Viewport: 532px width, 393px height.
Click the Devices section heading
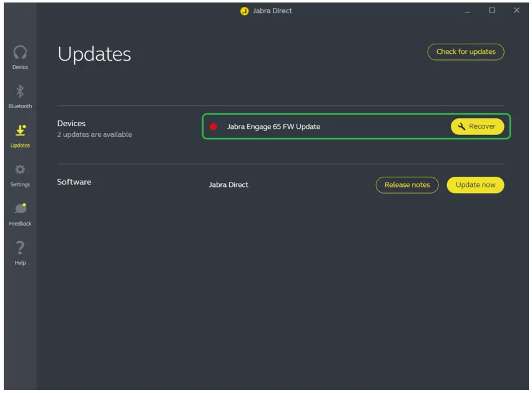[x=73, y=122]
